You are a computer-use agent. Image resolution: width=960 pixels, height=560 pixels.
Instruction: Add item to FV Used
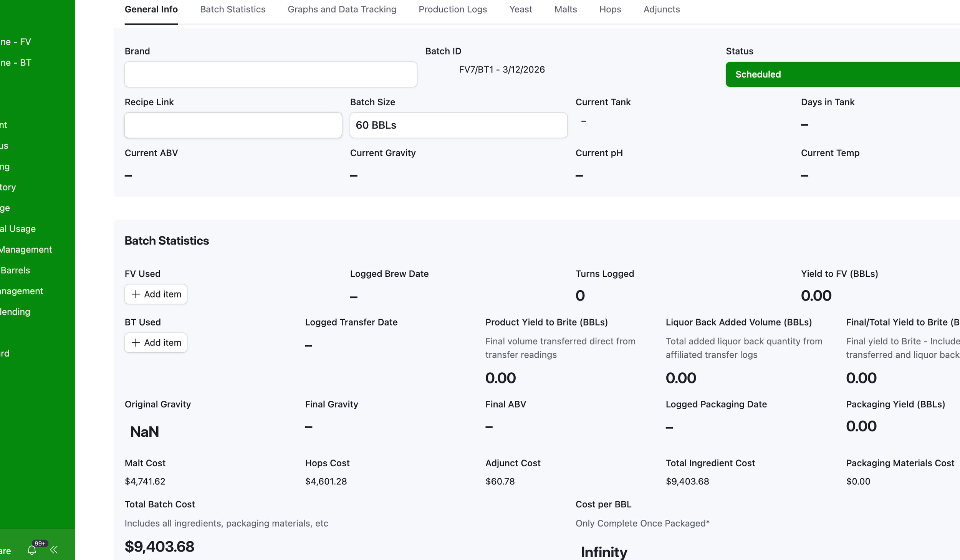point(162,294)
